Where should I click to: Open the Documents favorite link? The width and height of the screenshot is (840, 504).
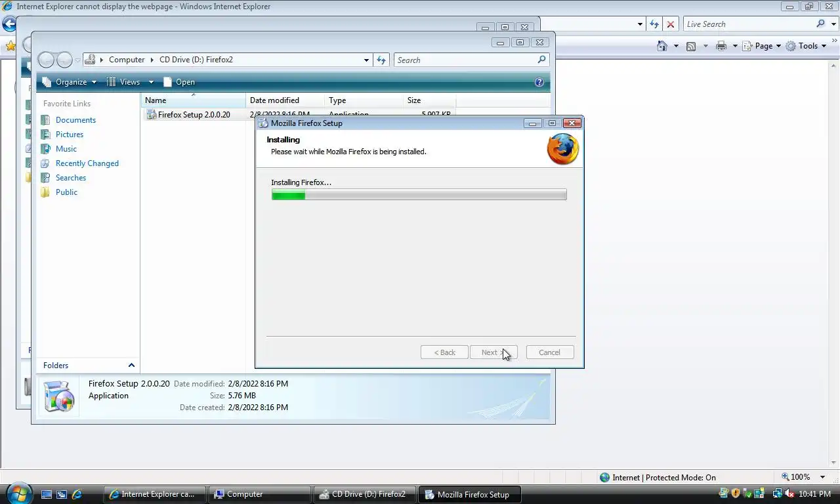coord(75,120)
